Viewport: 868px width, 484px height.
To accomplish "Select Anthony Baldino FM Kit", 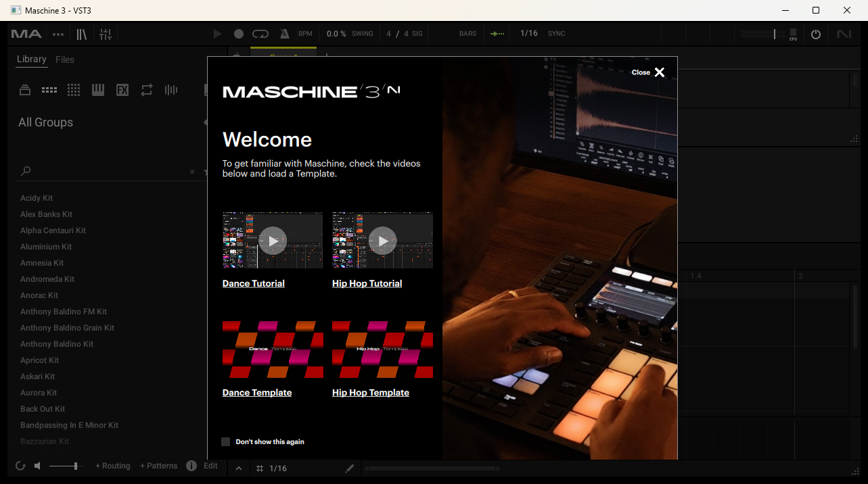I will [x=64, y=312].
